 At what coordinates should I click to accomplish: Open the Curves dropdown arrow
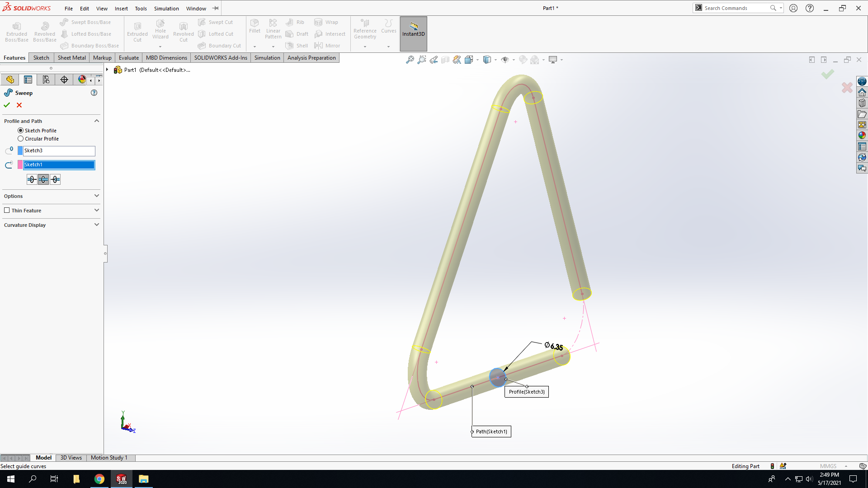[x=388, y=47]
